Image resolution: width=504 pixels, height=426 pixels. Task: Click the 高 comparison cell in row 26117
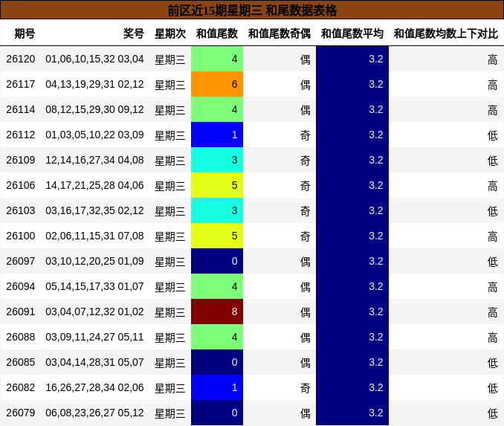(446, 84)
